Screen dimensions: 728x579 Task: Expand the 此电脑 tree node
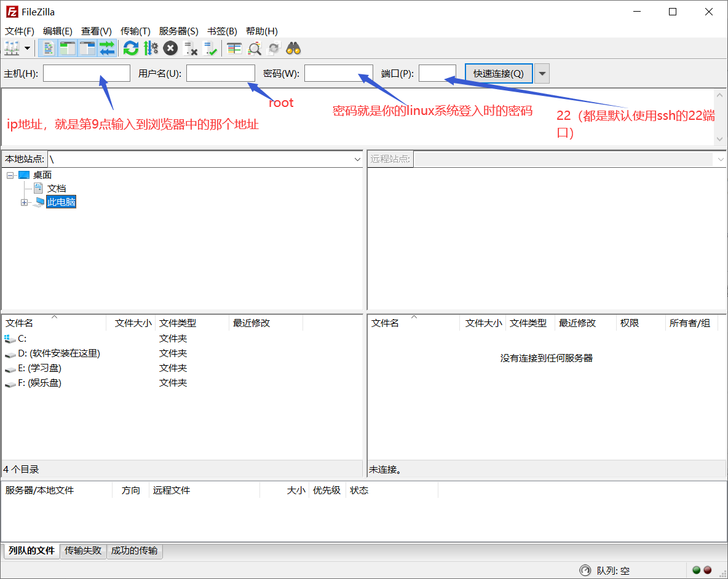pos(24,202)
